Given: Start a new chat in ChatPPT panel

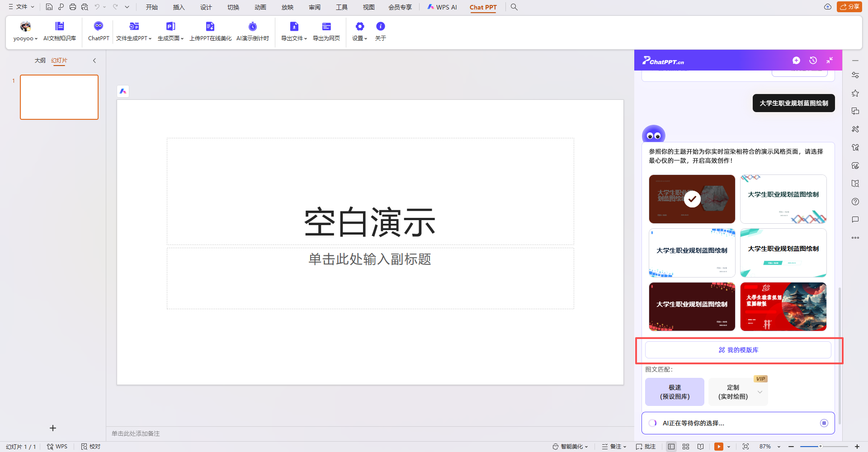Looking at the screenshot, I should tap(796, 61).
